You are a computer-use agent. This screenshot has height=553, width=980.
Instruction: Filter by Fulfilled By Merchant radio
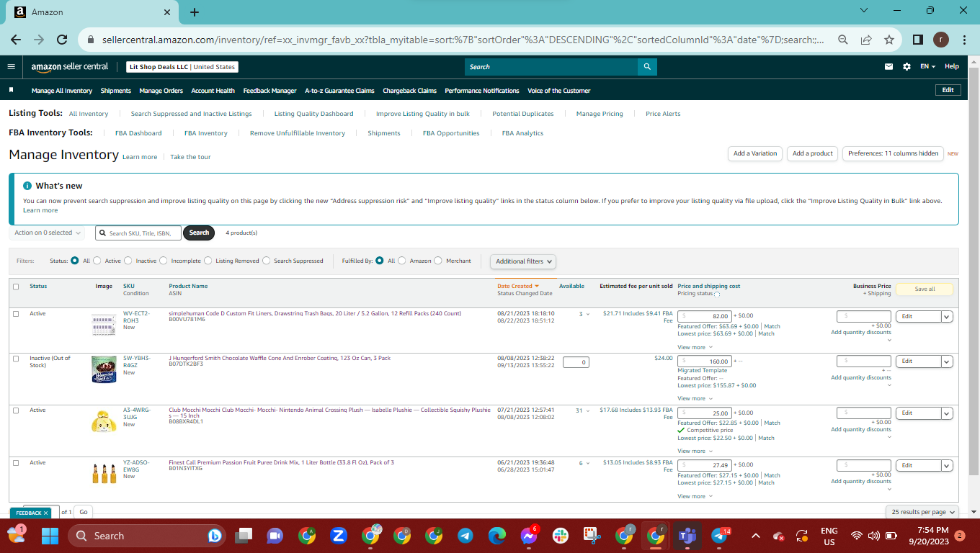tap(438, 261)
